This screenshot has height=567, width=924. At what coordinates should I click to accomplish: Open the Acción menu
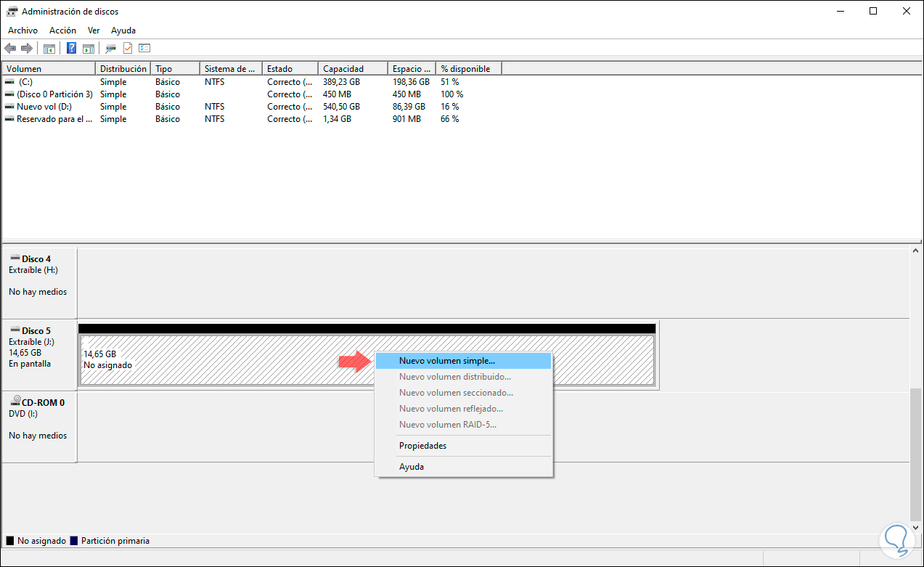tap(62, 30)
